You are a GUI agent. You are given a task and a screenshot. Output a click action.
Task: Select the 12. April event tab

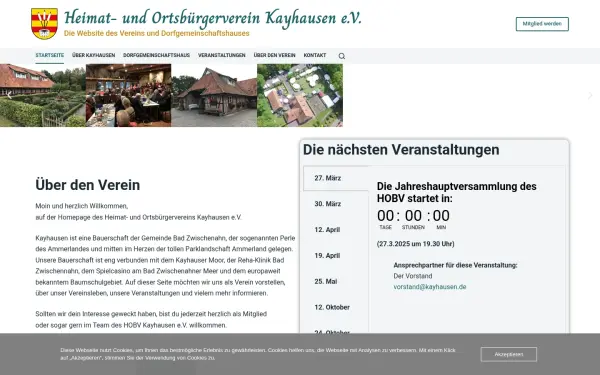pos(336,230)
